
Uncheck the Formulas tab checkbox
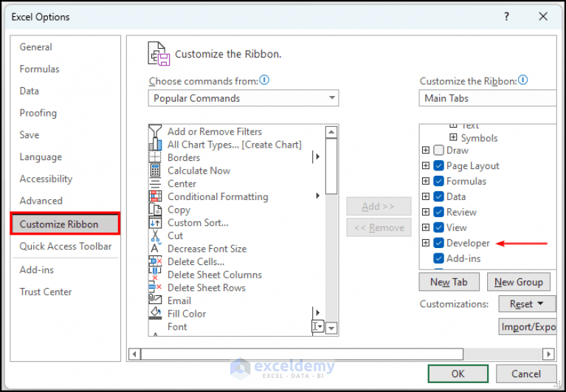pos(438,181)
